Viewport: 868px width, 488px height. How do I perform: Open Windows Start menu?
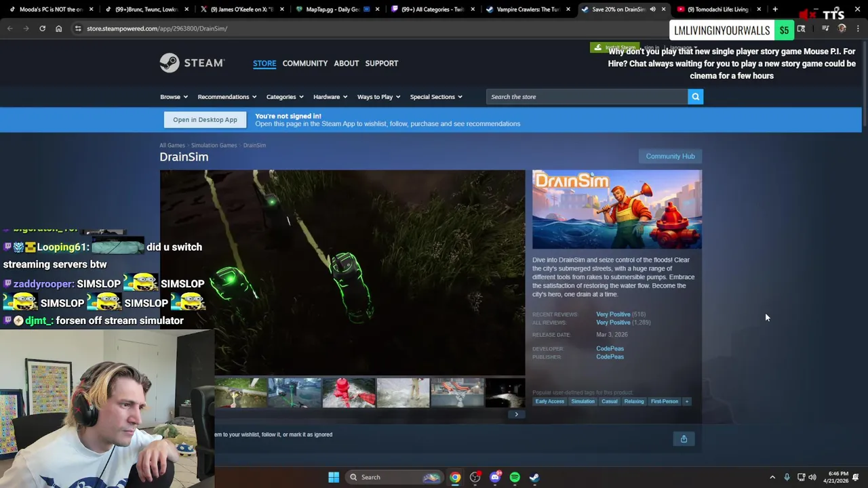(x=334, y=477)
